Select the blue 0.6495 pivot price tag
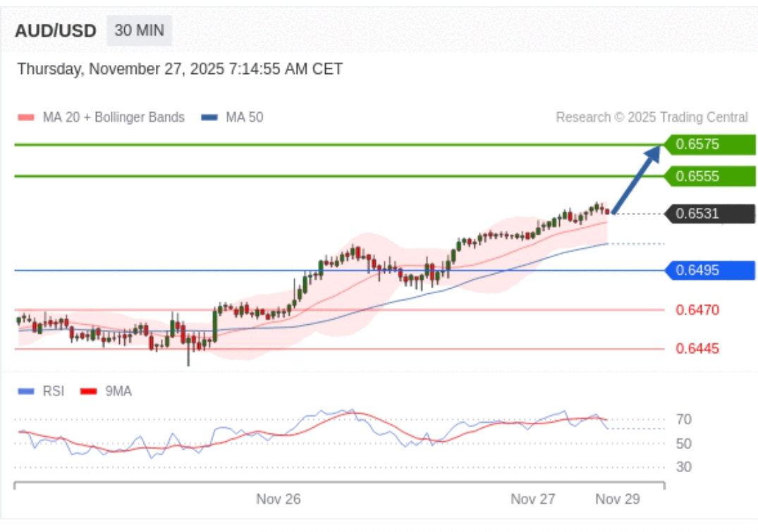758x532 pixels. coord(709,270)
